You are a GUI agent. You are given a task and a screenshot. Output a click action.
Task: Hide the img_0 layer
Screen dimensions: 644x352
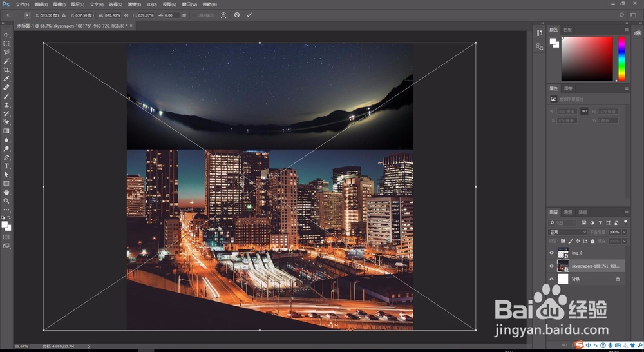pyautogui.click(x=552, y=253)
